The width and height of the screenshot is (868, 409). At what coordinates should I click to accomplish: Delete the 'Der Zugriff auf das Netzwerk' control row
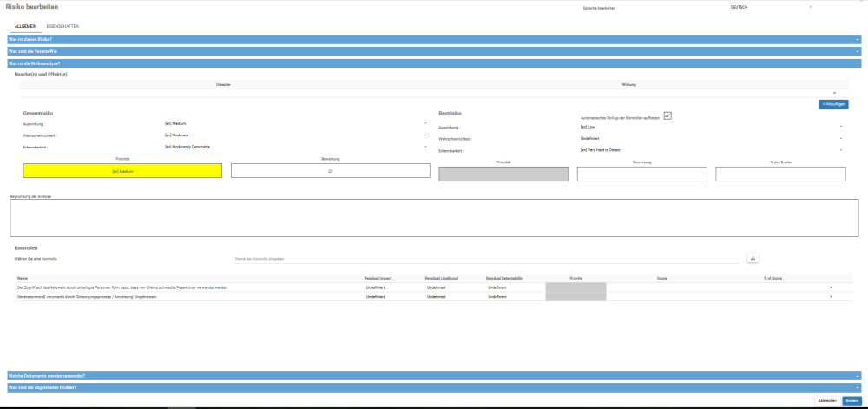pyautogui.click(x=831, y=287)
